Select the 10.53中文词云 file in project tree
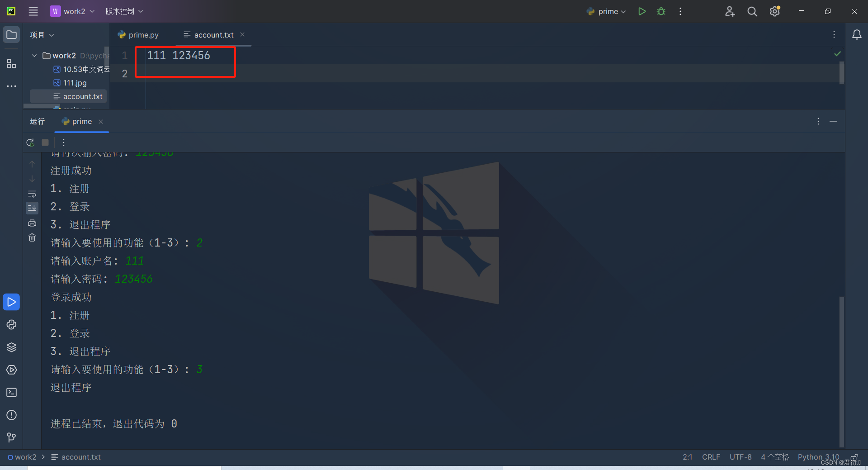This screenshot has width=868, height=470. [x=81, y=69]
